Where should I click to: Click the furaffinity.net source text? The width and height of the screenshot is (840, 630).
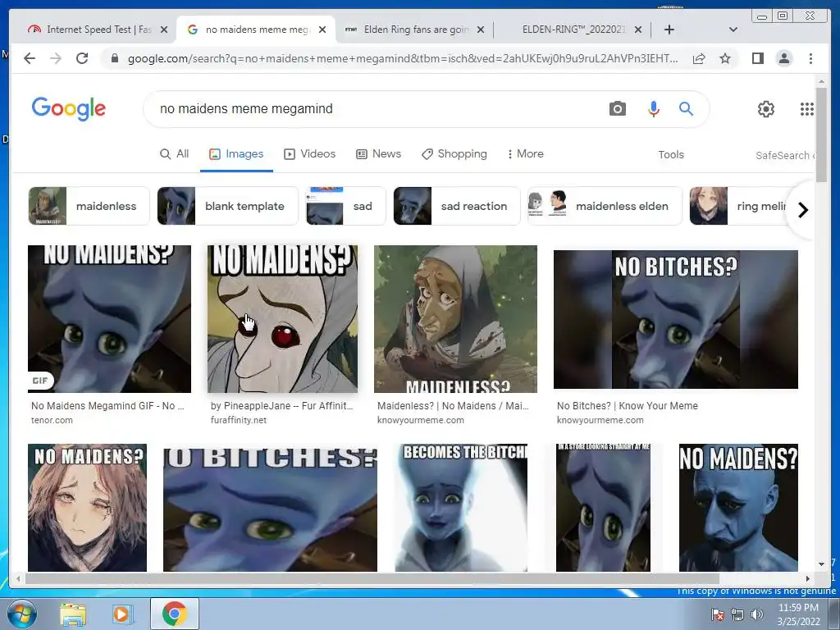[239, 421]
